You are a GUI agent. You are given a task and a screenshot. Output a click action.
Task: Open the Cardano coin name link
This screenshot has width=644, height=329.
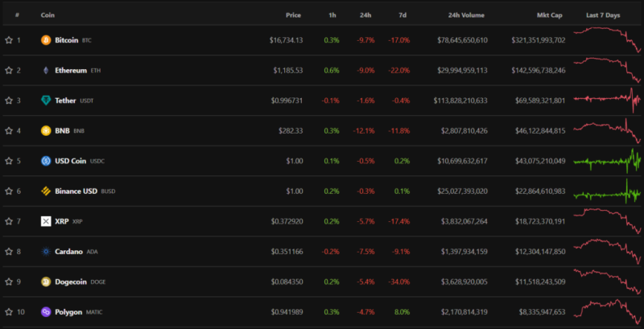pyautogui.click(x=68, y=252)
